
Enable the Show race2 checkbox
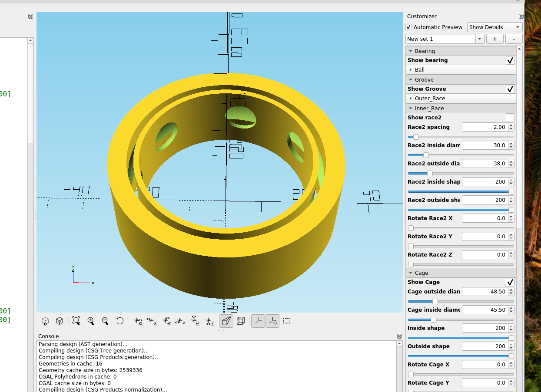click(x=510, y=117)
